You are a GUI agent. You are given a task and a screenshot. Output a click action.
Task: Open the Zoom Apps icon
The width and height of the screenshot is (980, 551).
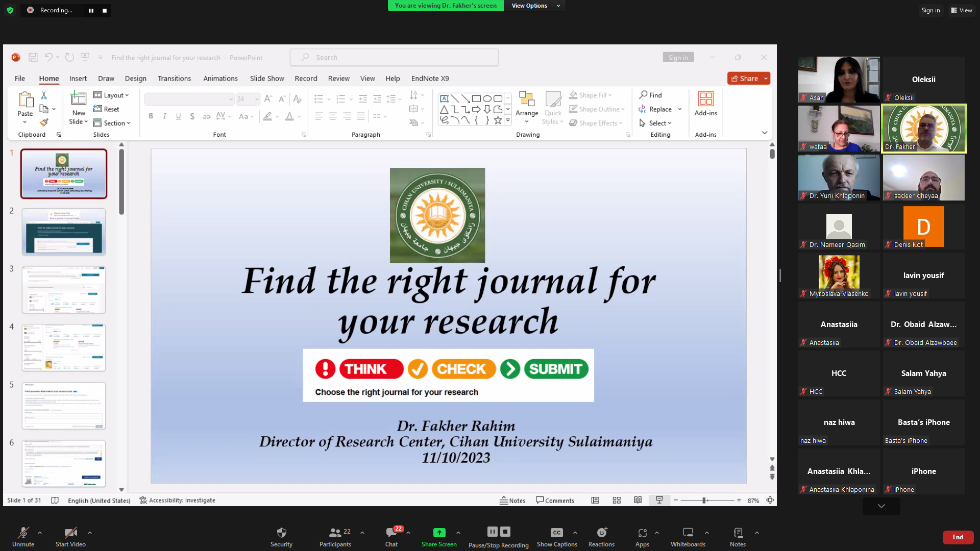tap(642, 532)
